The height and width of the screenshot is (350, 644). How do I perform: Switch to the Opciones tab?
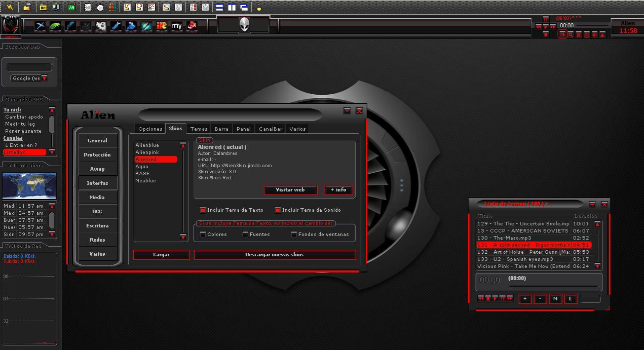tap(150, 129)
